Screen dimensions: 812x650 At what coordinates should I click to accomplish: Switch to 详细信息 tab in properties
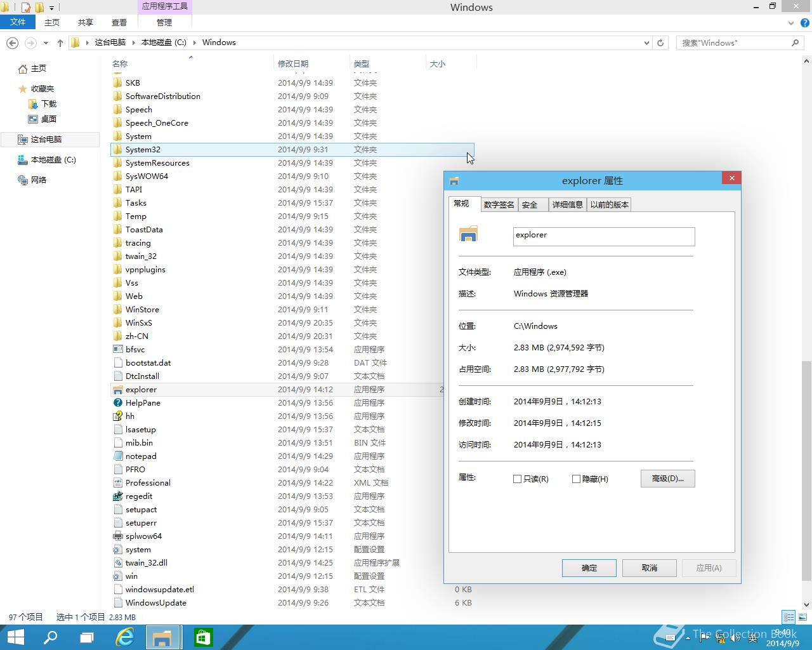tap(568, 204)
